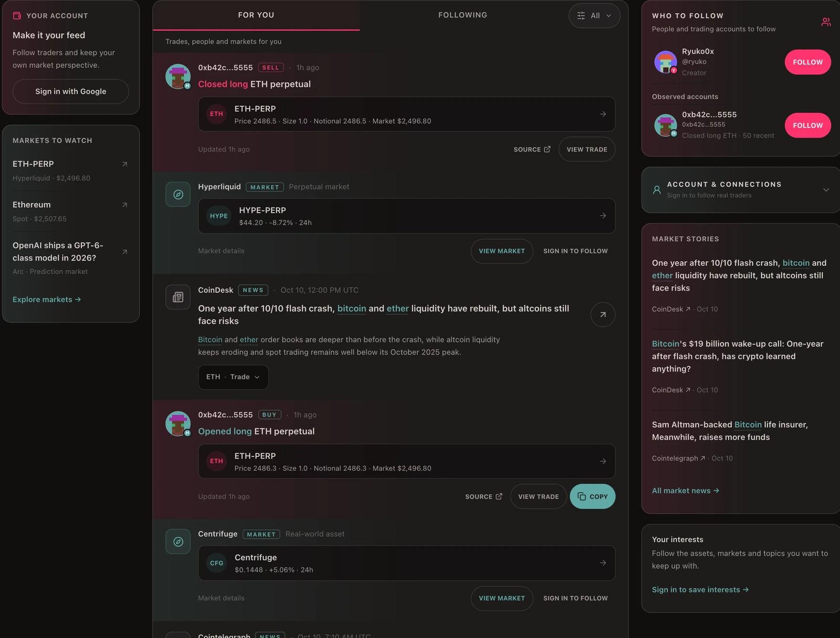Sign in with Google button
840x638 pixels.
pyautogui.click(x=71, y=91)
